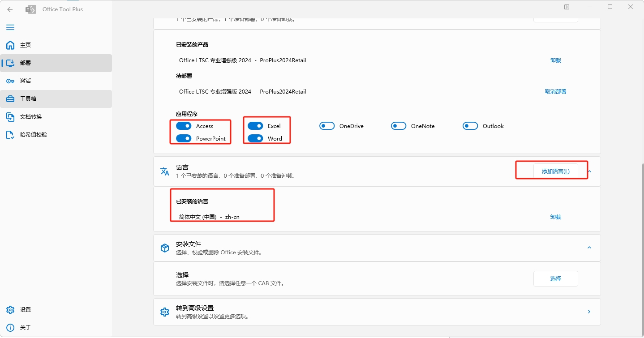Open the 激活 (Activate) section
The image size is (644, 338).
[x=25, y=81]
